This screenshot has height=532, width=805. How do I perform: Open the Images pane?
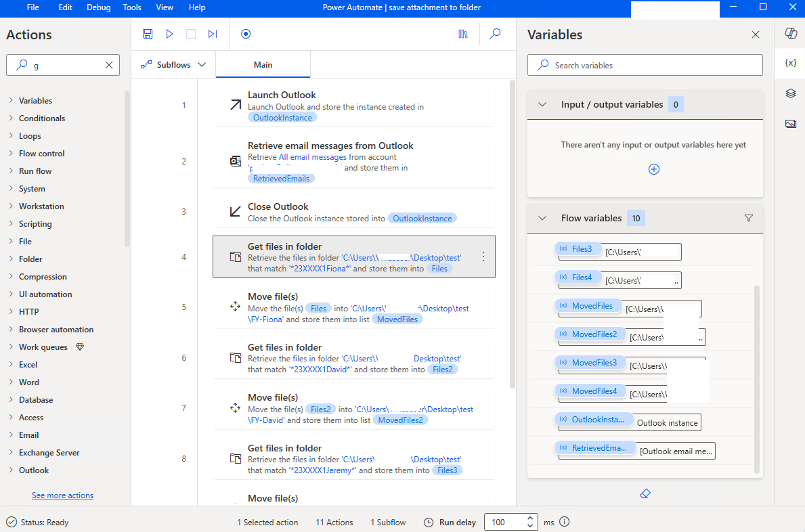[790, 123]
